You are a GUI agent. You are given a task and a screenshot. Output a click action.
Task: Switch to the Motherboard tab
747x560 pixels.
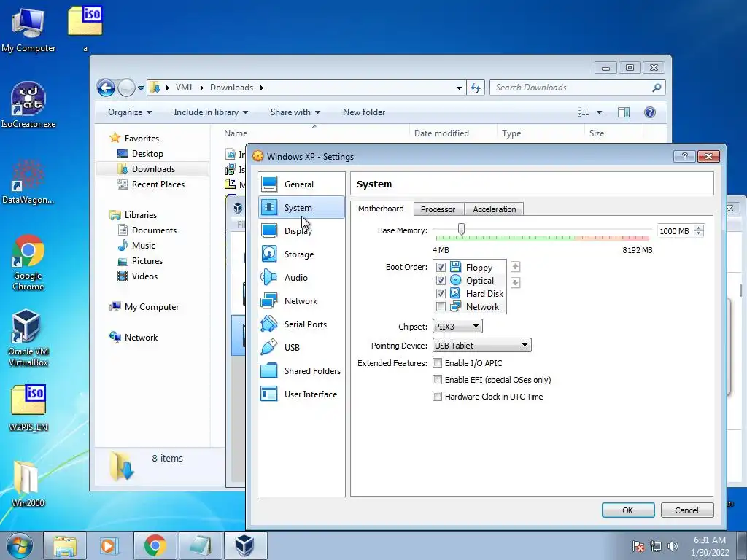(381, 209)
